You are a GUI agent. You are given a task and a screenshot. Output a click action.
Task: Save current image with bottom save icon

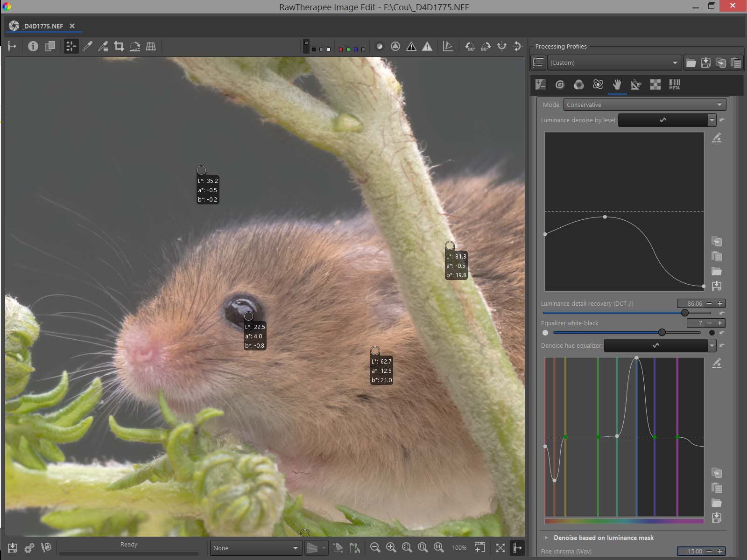point(13,547)
